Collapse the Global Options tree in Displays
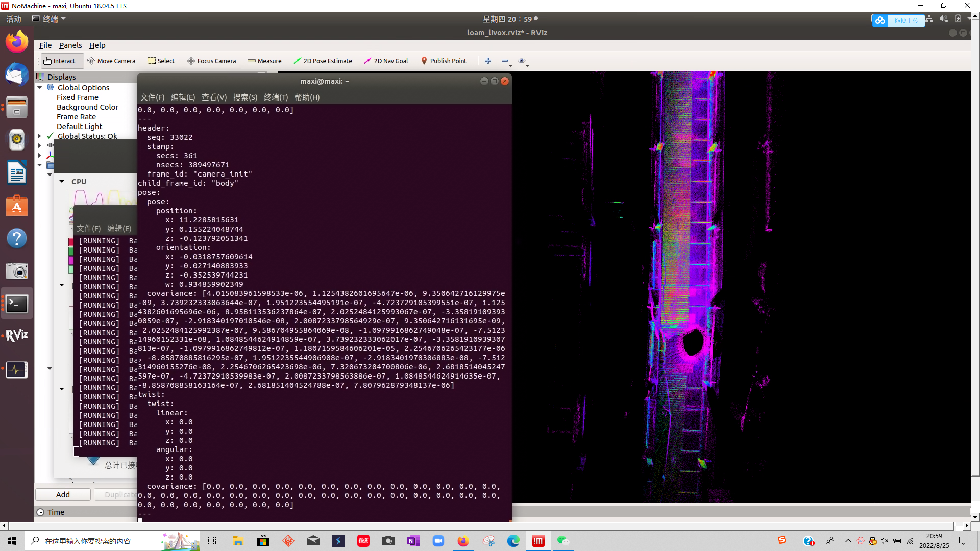 (40, 87)
